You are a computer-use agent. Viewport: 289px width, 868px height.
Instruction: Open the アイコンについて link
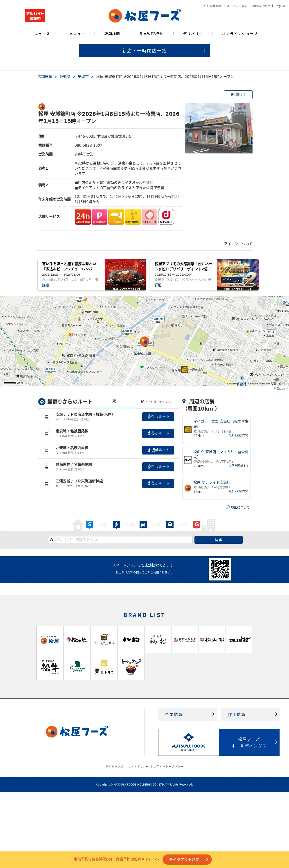pyautogui.click(x=238, y=244)
